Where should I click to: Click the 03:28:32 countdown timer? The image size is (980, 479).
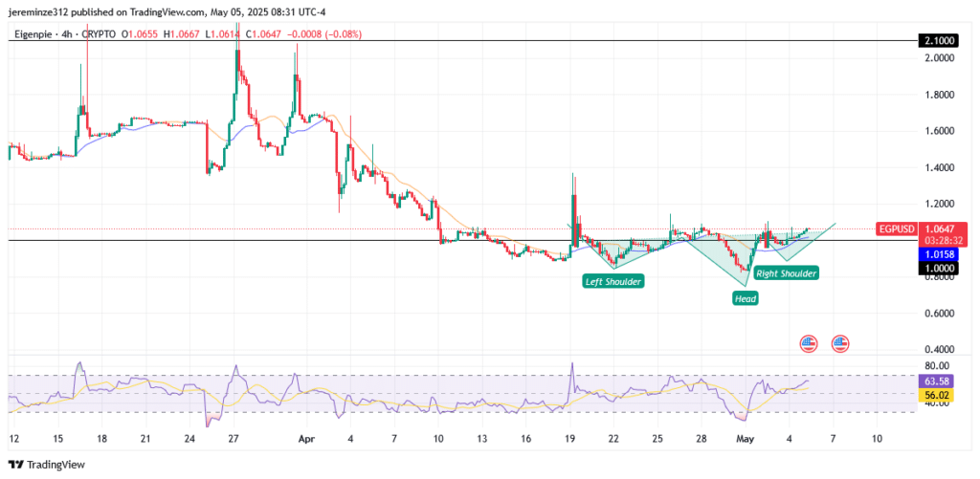pos(943,239)
